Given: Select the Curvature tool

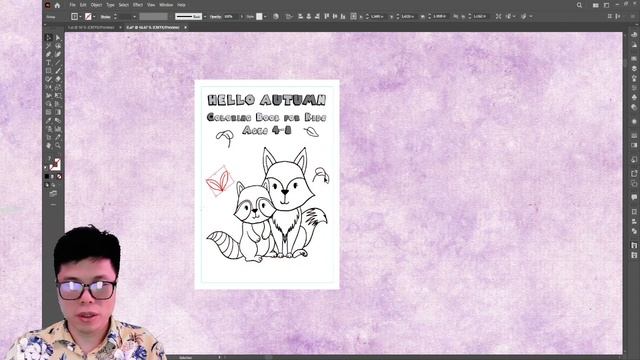Looking at the screenshot, I should tap(58, 54).
